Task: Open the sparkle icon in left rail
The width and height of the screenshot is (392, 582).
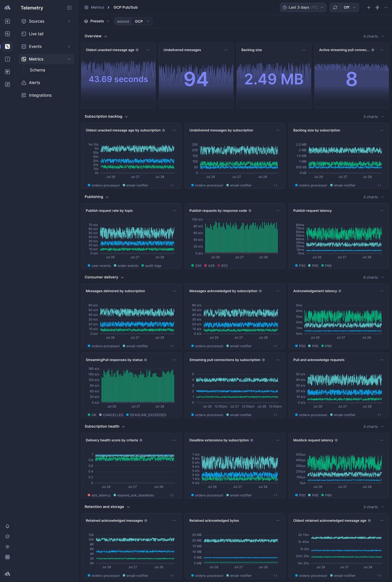Action: pos(7,21)
